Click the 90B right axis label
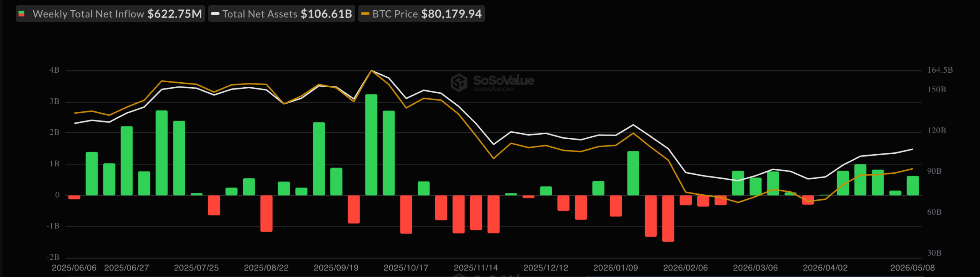980x277 pixels. click(x=934, y=171)
